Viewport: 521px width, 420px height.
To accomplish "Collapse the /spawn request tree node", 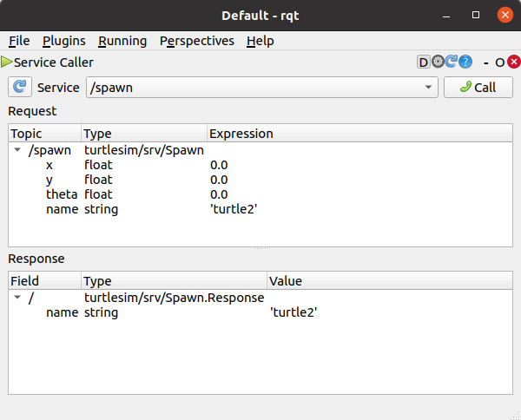I will pyautogui.click(x=18, y=150).
